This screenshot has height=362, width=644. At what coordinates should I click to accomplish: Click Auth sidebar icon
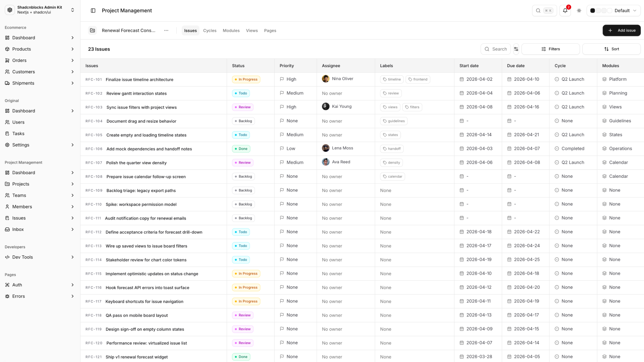7,285
